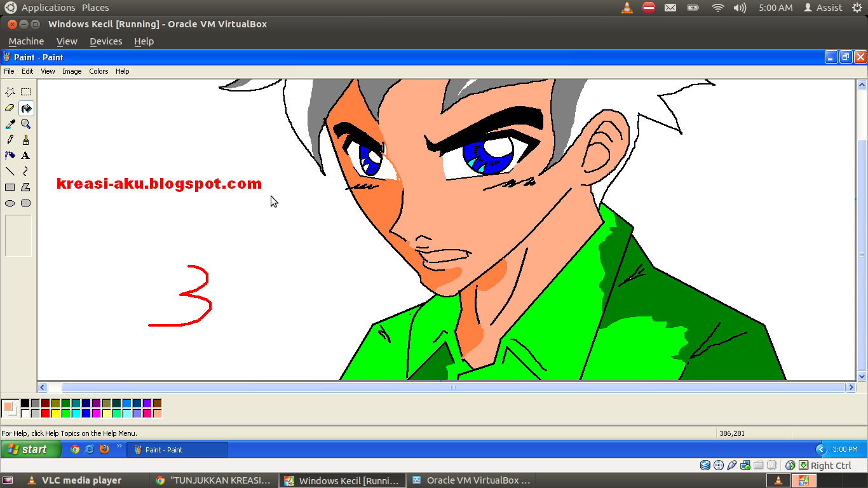
Task: Open the Assist user menu
Action: click(824, 8)
